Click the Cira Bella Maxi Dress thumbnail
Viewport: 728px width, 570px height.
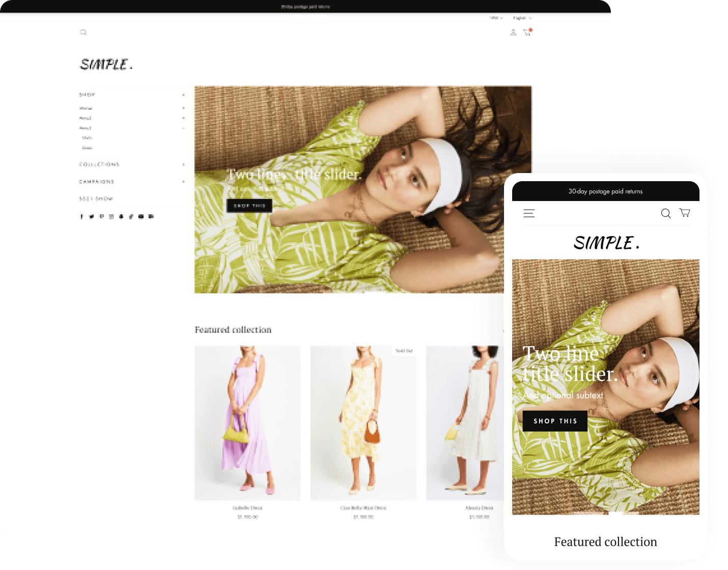[363, 422]
